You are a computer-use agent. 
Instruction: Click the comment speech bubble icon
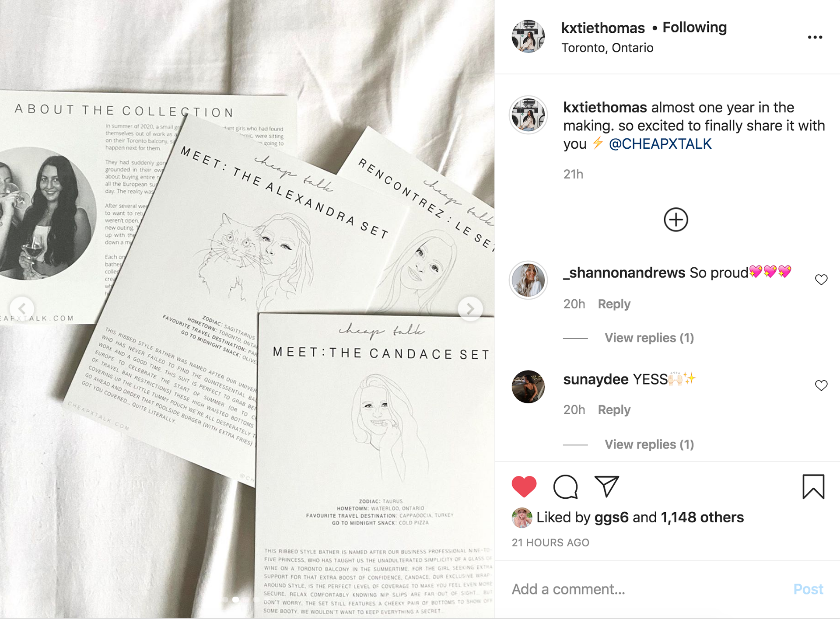tap(565, 486)
